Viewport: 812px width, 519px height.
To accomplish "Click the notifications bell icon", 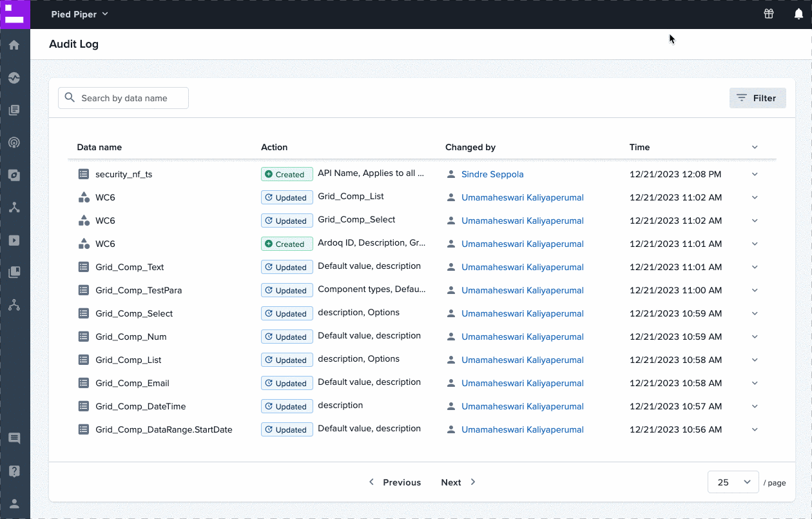I will click(798, 14).
